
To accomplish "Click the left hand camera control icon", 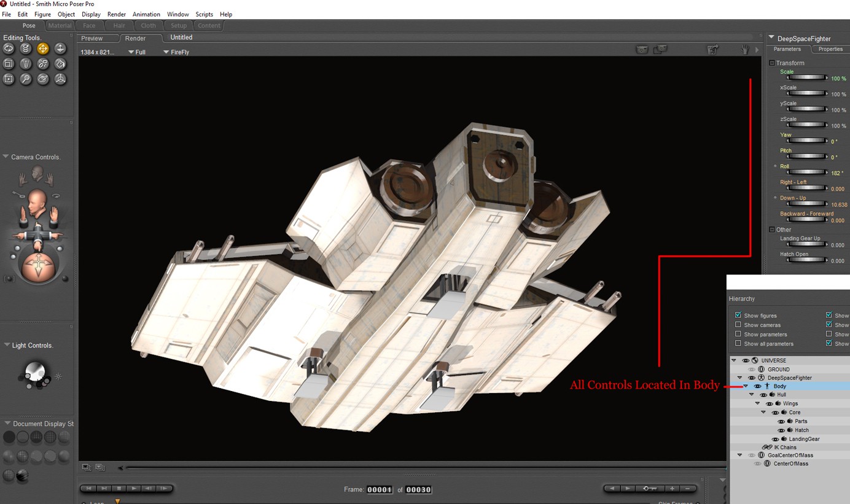I will 23,179.
